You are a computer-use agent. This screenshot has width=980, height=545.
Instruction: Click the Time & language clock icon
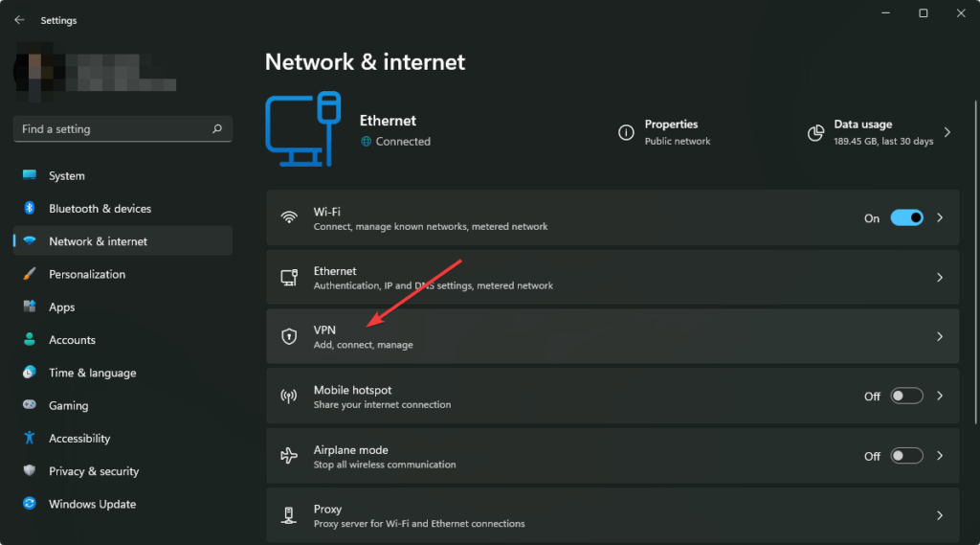click(30, 373)
